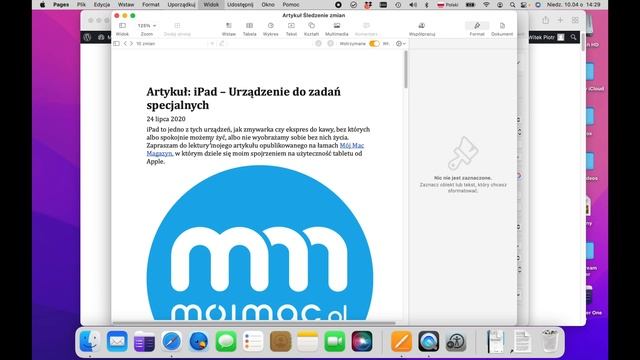Open the Udostępnij menu
This screenshot has height=360, width=640.
click(x=240, y=4)
